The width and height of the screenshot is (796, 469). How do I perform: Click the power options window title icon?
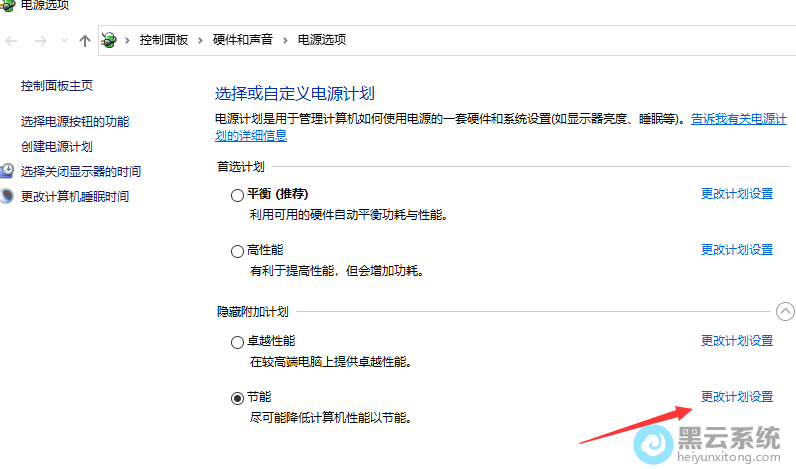(x=7, y=5)
